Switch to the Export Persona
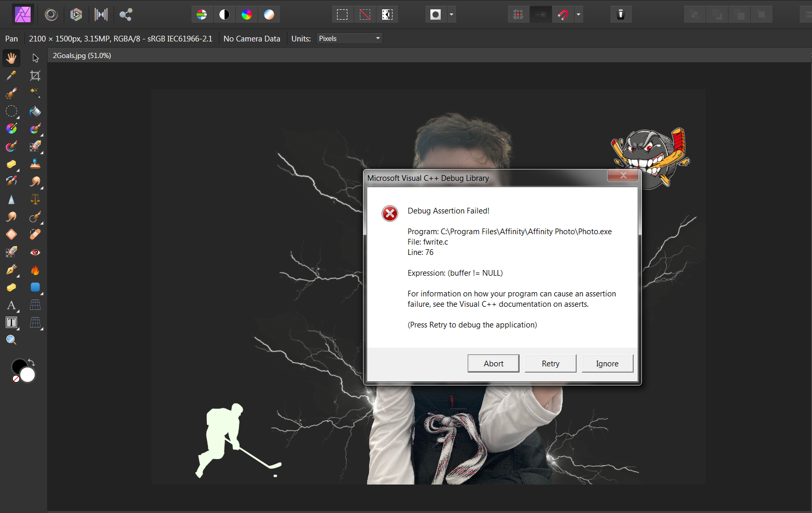This screenshot has width=812, height=513. 125,15
